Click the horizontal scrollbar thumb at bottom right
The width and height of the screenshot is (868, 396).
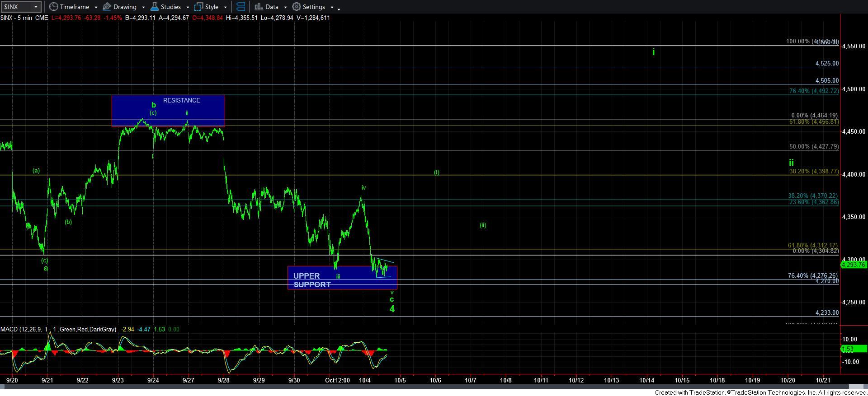857,387
